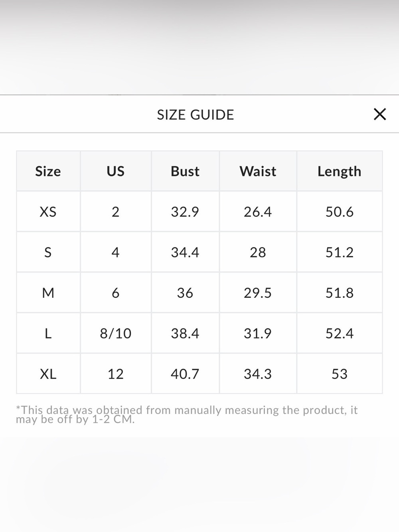Click the 51.2 length value
This screenshot has width=399, height=532.
pos(340,253)
